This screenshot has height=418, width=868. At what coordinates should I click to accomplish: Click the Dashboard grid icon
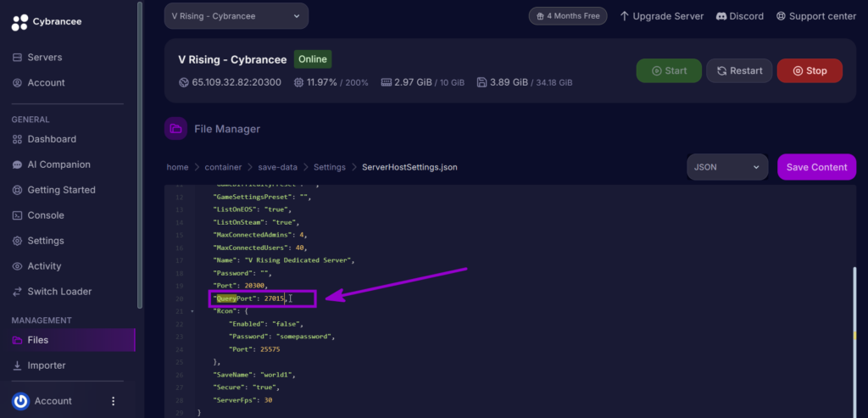[x=17, y=140]
